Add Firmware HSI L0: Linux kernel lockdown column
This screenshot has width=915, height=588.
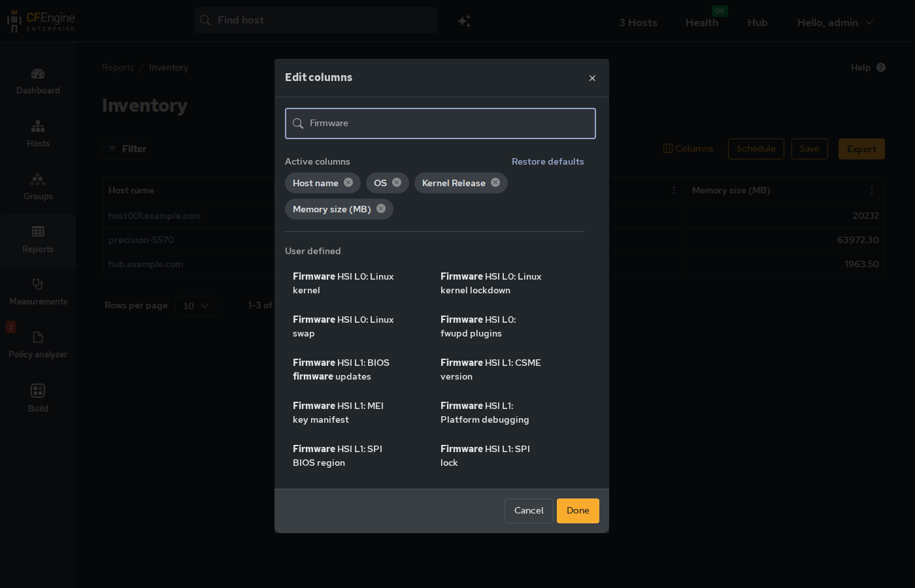(x=491, y=284)
